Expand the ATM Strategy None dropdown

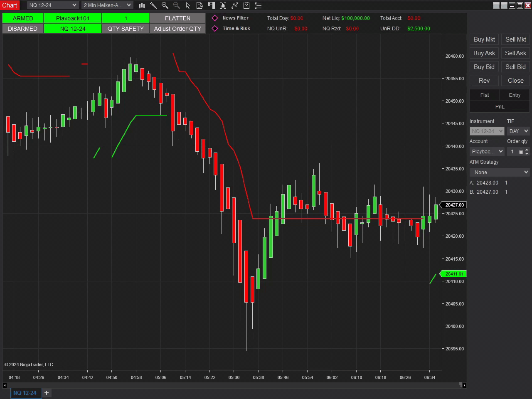coord(500,172)
